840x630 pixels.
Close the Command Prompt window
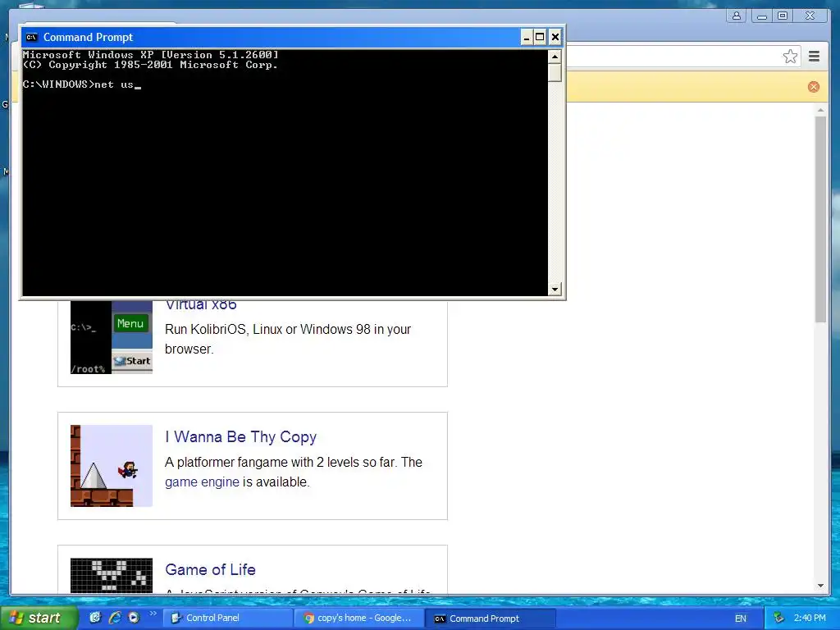coord(555,37)
